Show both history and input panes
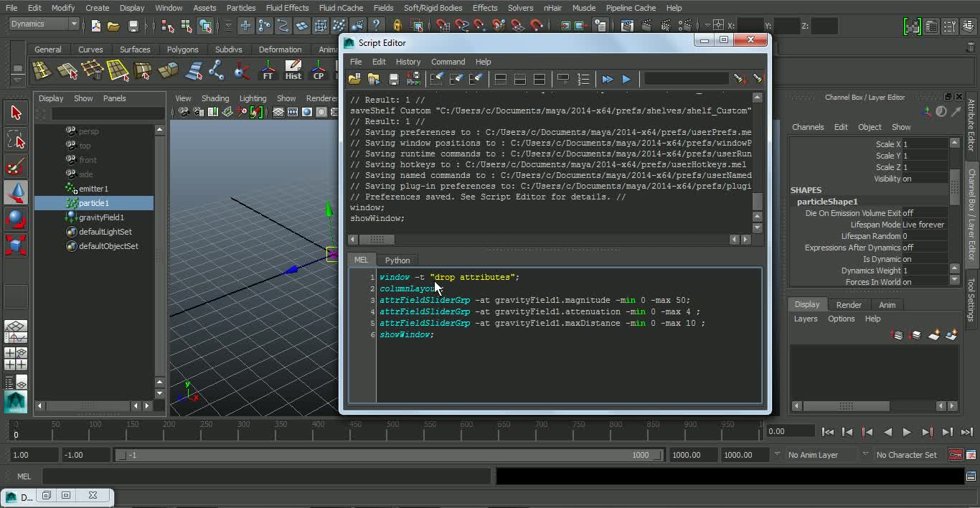Screen dimensions: 980x508 (x=540, y=79)
